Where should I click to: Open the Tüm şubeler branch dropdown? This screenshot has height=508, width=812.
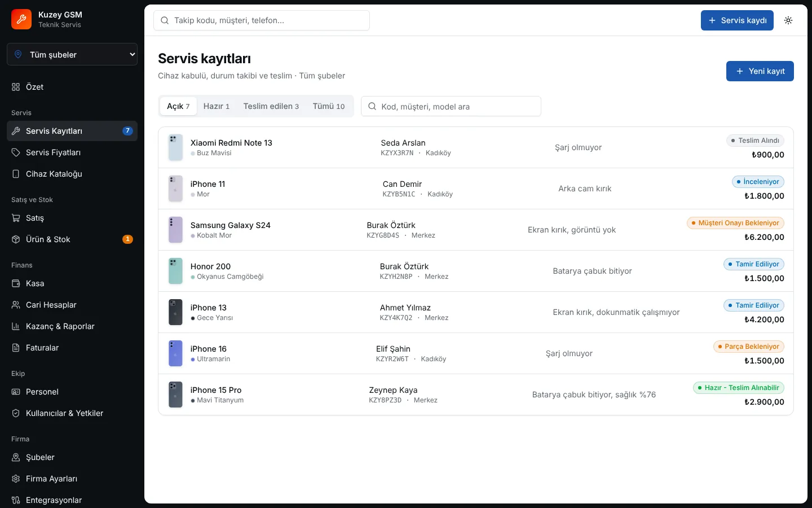(72, 54)
